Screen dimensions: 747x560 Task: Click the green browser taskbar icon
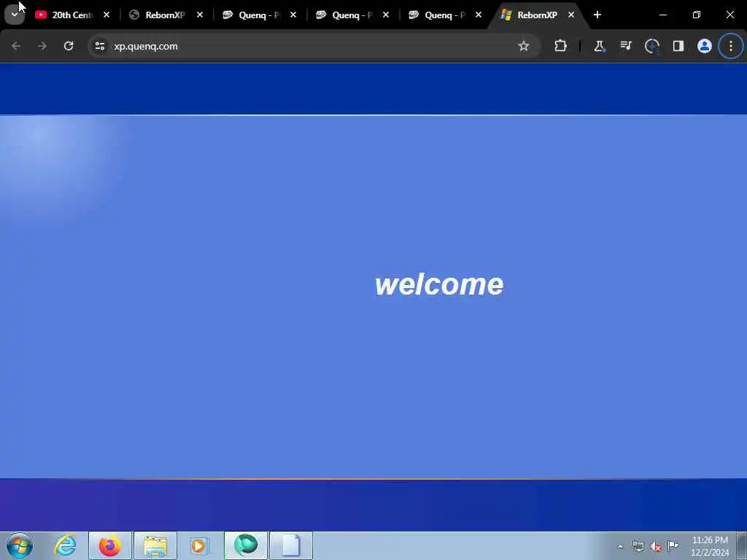[246, 545]
